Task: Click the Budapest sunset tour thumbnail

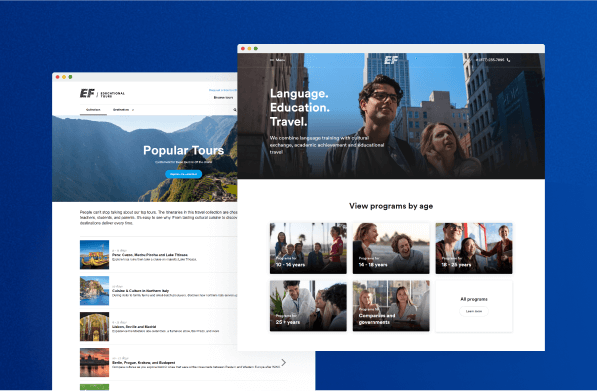Action: click(x=94, y=362)
